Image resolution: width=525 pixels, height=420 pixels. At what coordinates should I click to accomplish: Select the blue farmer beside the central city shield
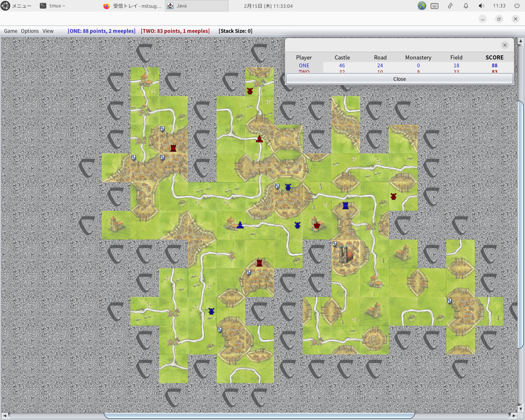(x=288, y=187)
